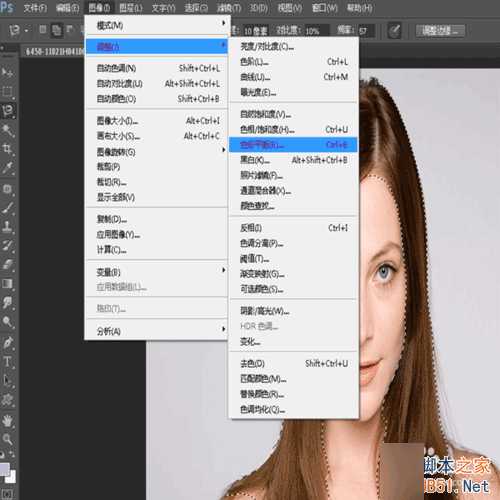Image resolution: width=500 pixels, height=500 pixels.
Task: Select the Crop tool
Action: coord(7,149)
